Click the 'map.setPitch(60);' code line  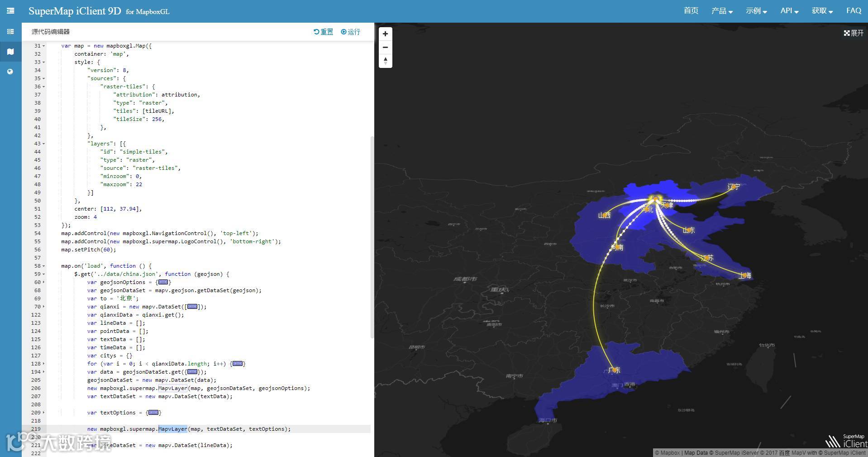[x=89, y=250]
